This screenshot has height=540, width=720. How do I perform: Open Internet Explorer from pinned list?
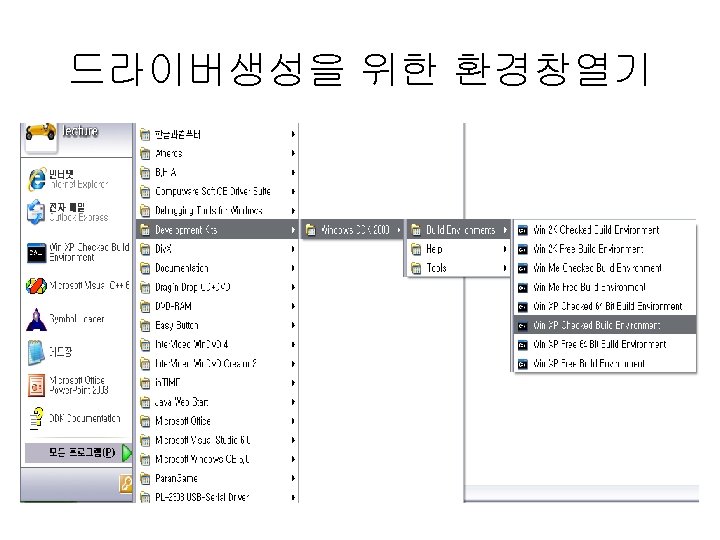point(37,179)
